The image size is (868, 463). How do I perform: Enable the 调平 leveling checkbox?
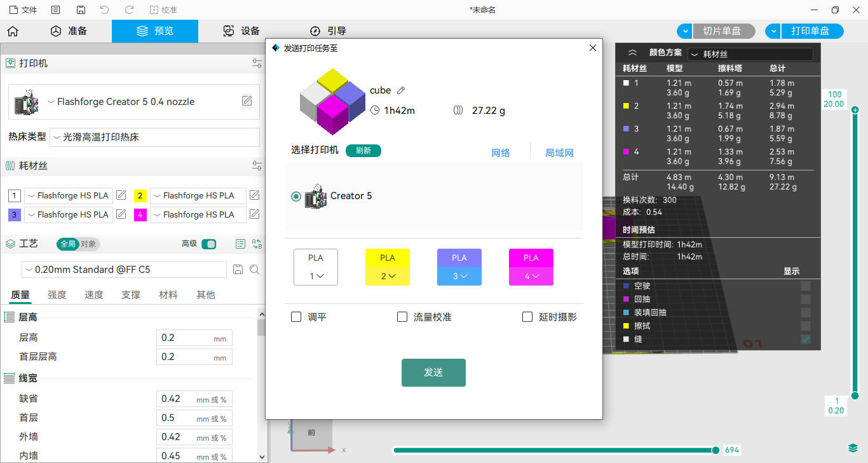tap(296, 317)
